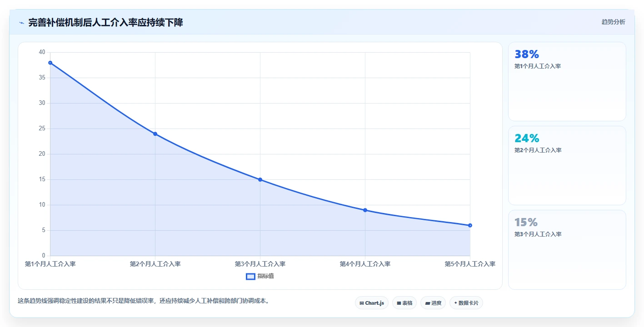The image size is (644, 327).
Task: Click the x-axis label 第1个月人工介入率
Action: pyautogui.click(x=50, y=264)
